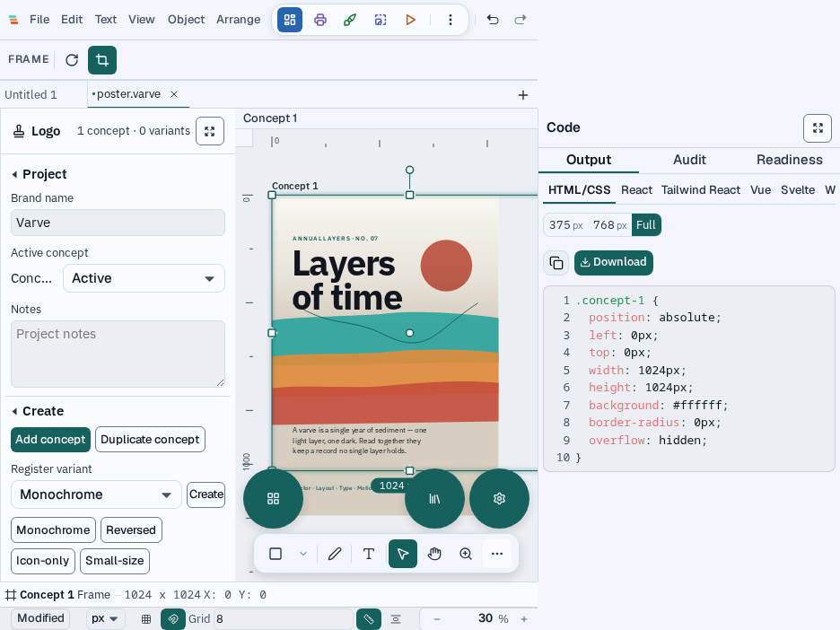The height and width of the screenshot is (630, 840).
Task: Open more tools ellipsis in bottom toolbar
Action: [x=497, y=554]
